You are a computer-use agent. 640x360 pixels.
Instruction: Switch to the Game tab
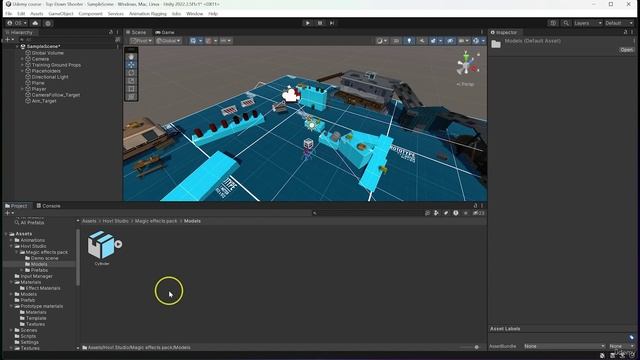coord(164,32)
